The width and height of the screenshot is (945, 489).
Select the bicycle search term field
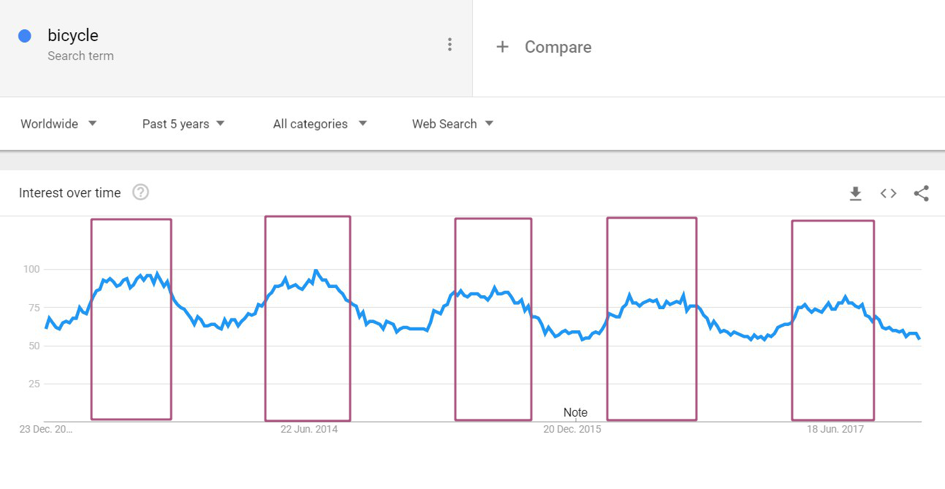[73, 36]
